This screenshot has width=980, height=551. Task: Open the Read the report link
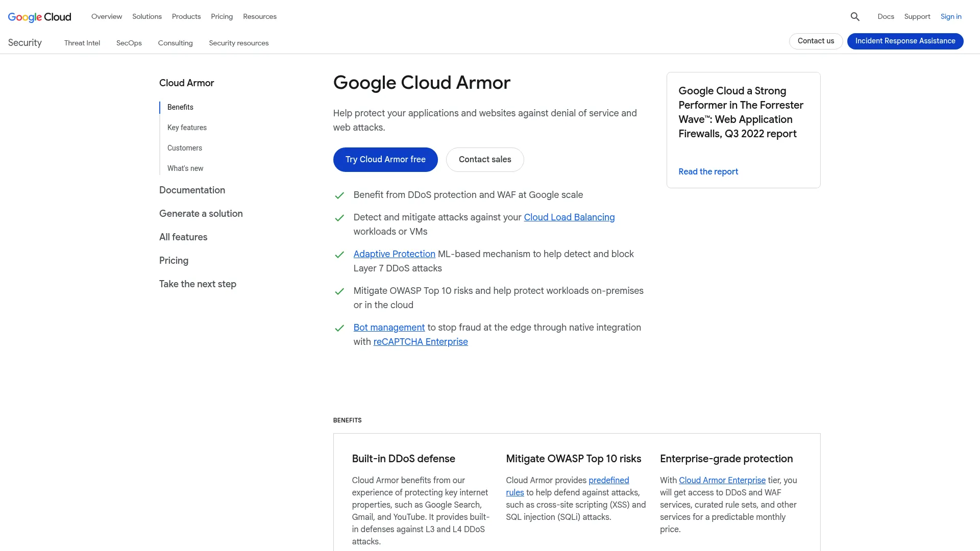[708, 171]
